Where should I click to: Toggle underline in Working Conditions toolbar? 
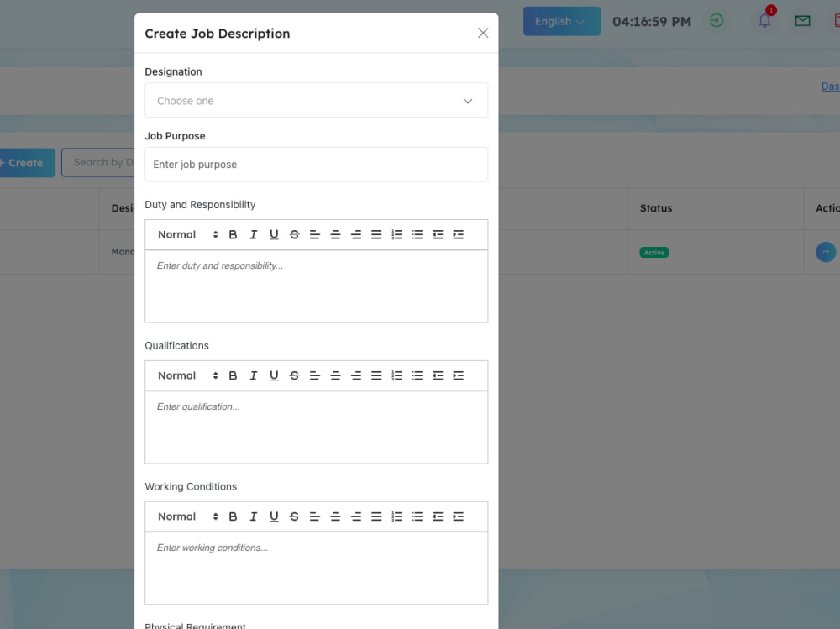274,516
